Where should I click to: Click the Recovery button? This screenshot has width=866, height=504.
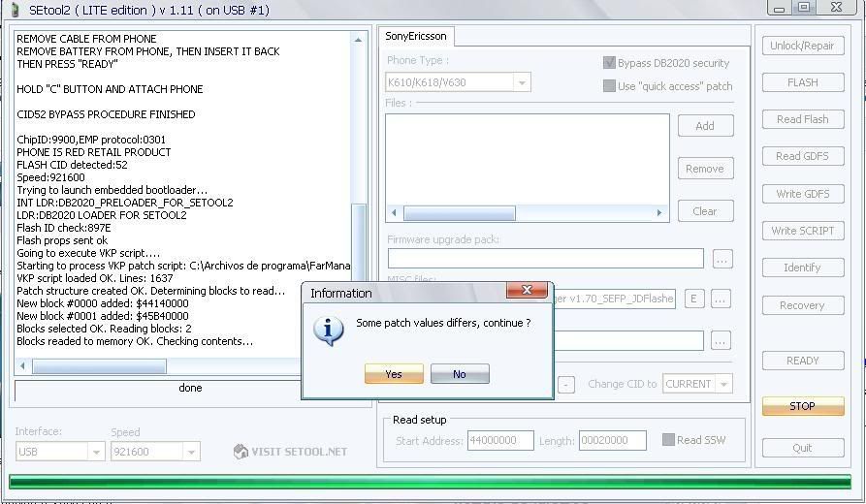point(803,305)
